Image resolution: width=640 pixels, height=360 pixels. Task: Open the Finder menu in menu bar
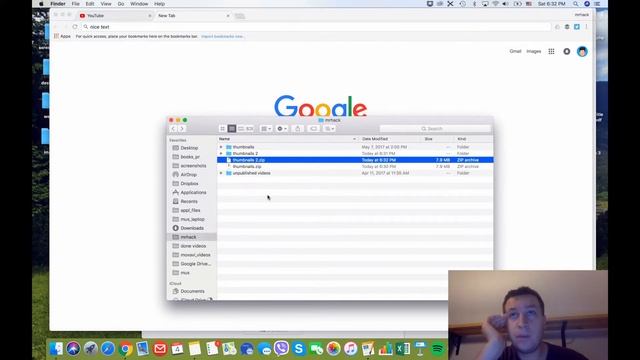coord(58,4)
